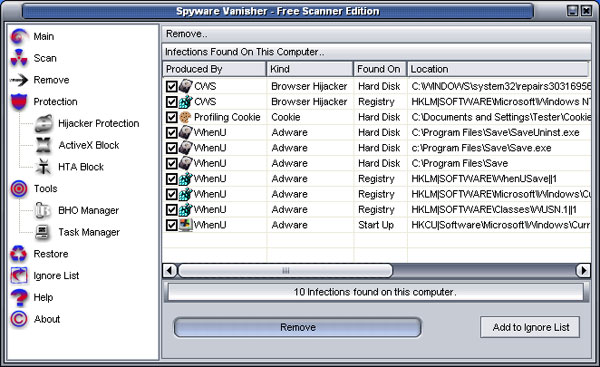This screenshot has height=367, width=600.
Task: Click the scroll right arrow
Action: [x=583, y=271]
